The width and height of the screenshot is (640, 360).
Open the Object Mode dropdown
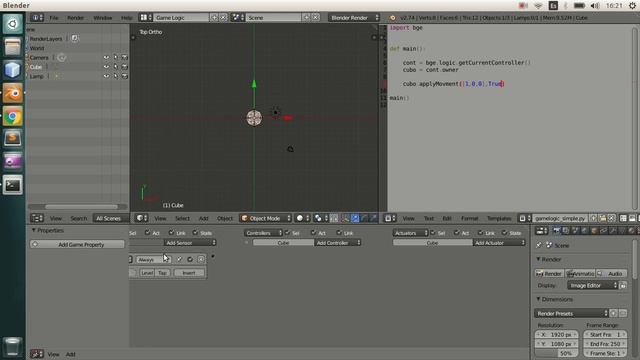(x=266, y=218)
